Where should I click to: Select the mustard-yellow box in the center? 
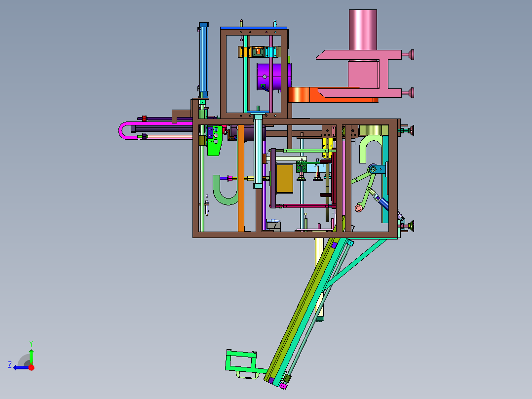285,179
